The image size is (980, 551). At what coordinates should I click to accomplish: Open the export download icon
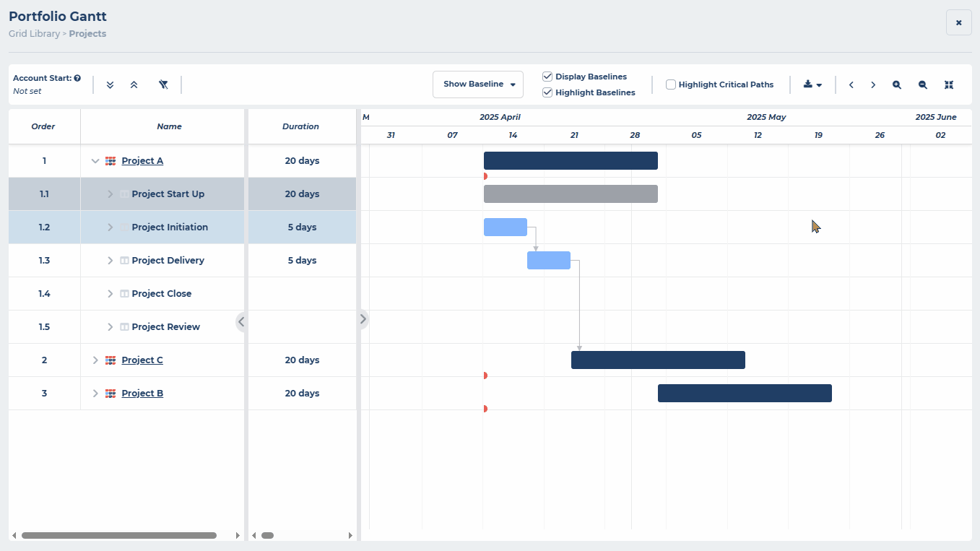810,84
